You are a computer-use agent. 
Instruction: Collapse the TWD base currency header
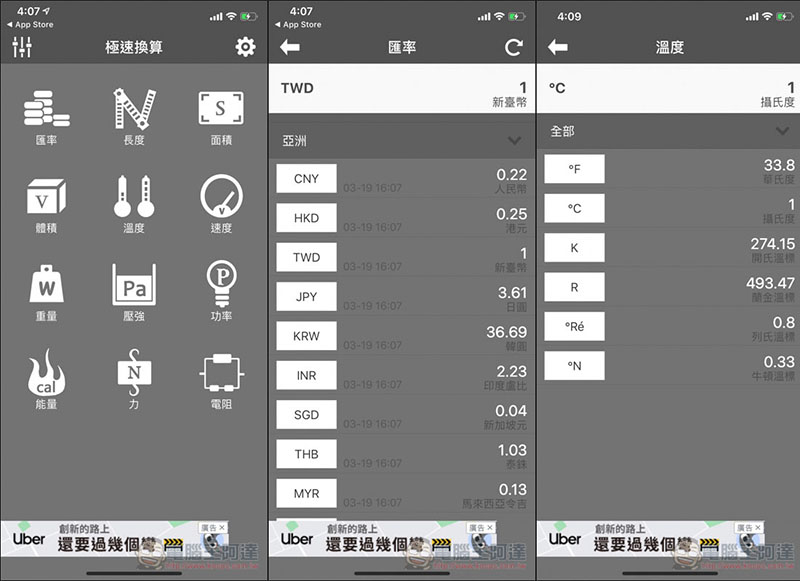(400, 86)
